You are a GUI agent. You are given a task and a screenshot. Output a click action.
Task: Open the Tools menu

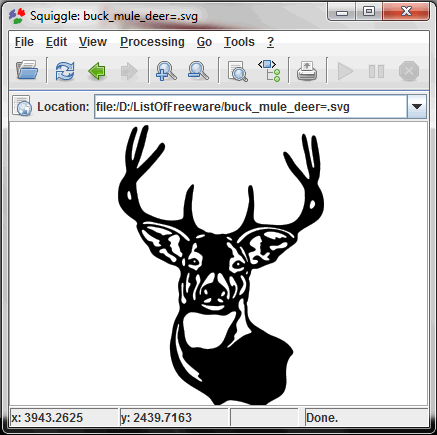click(x=239, y=42)
